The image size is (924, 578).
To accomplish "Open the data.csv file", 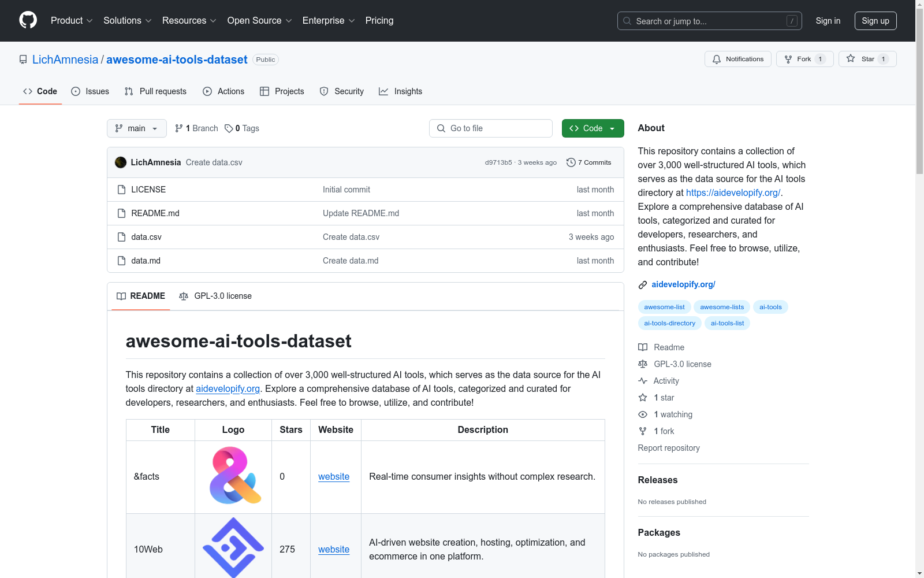I will (146, 237).
